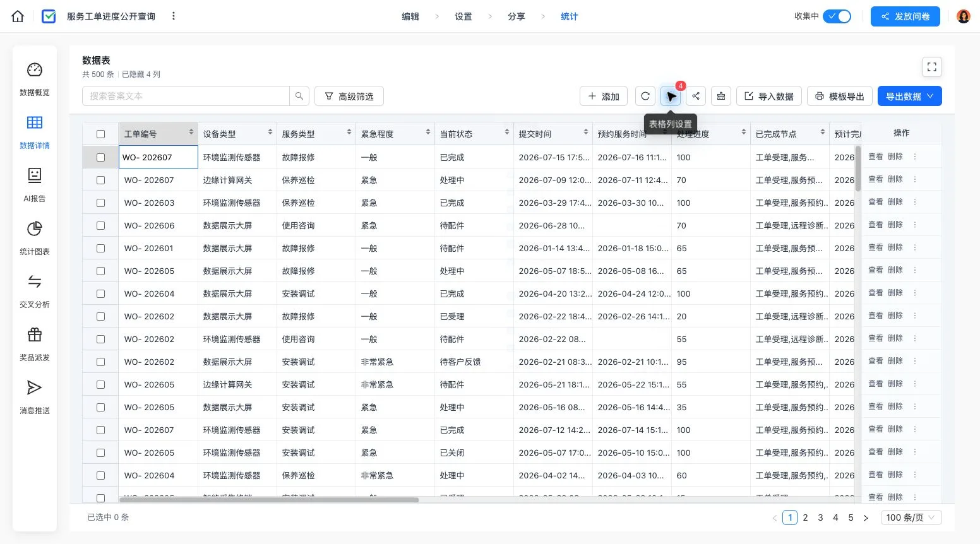The image size is (980, 544).
Task: Sort by the 工单编号 column
Action: 191,132
